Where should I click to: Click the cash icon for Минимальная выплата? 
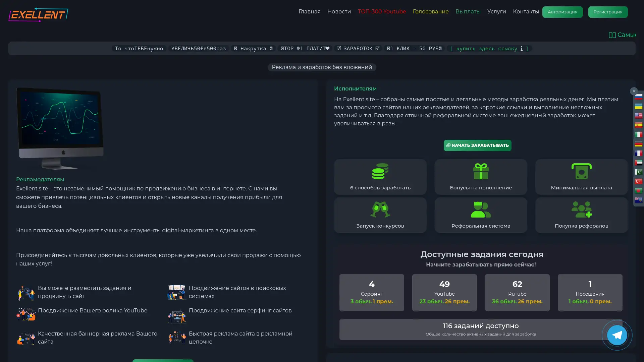click(581, 171)
